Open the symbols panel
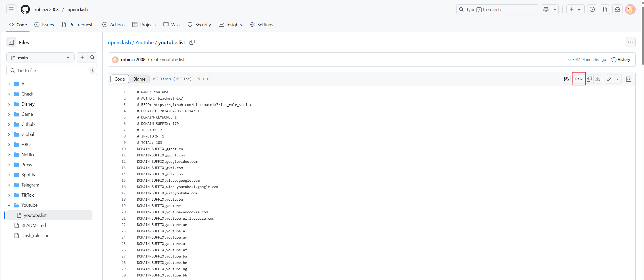Screen dimensions: 644x280 click(629, 79)
